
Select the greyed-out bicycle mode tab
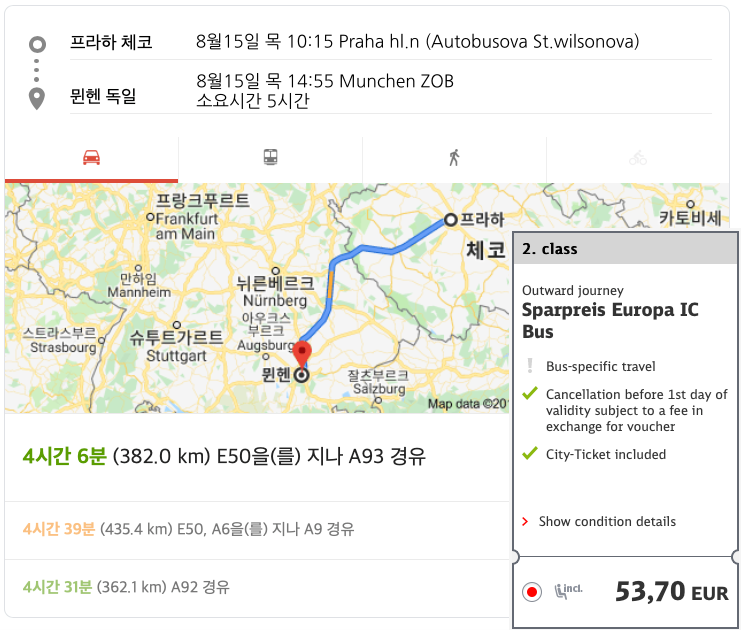coord(638,158)
